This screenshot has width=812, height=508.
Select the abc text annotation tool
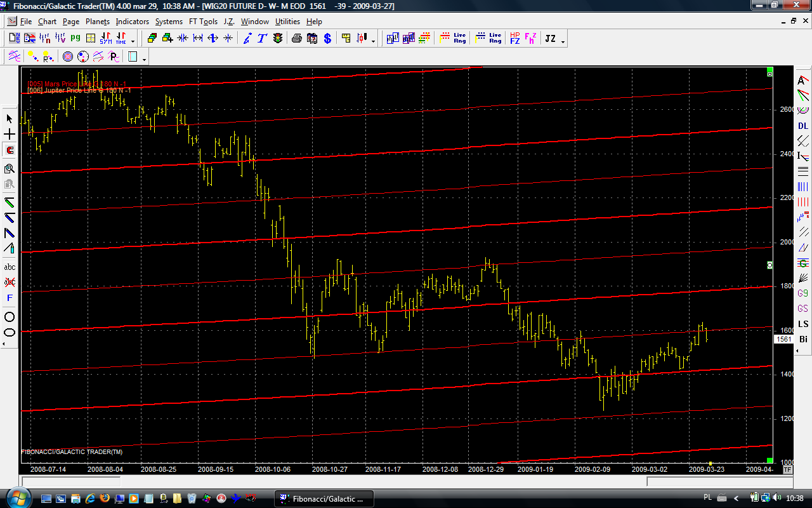coord(10,267)
